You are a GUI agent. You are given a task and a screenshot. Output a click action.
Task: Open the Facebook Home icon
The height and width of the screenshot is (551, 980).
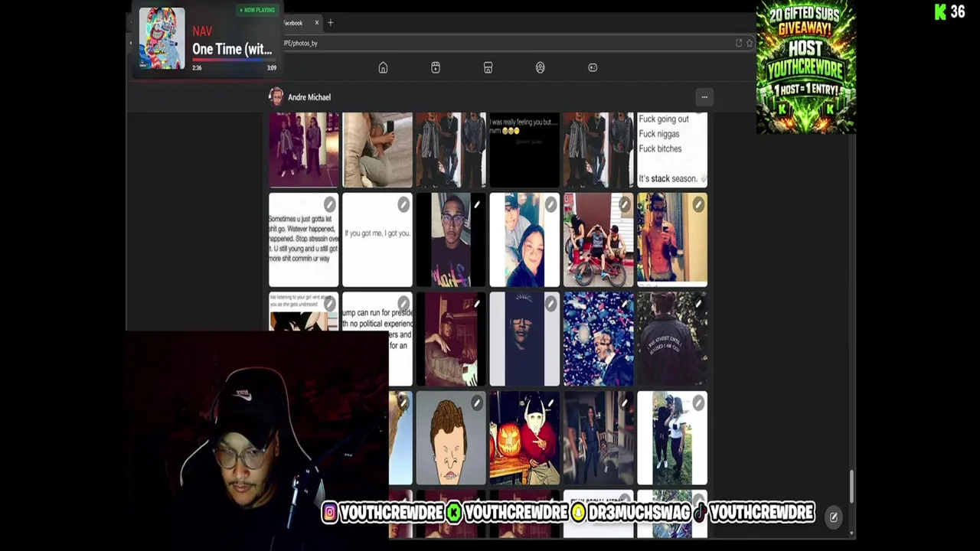click(383, 67)
